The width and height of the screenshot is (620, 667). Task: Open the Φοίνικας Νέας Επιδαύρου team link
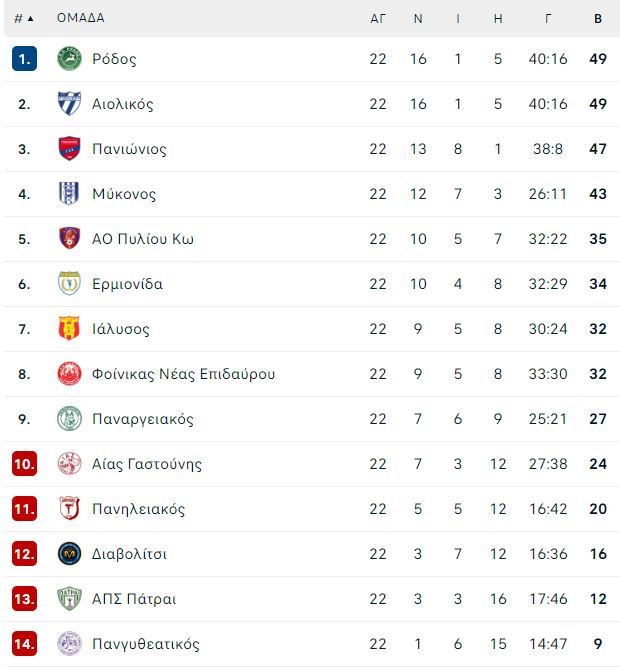(183, 374)
